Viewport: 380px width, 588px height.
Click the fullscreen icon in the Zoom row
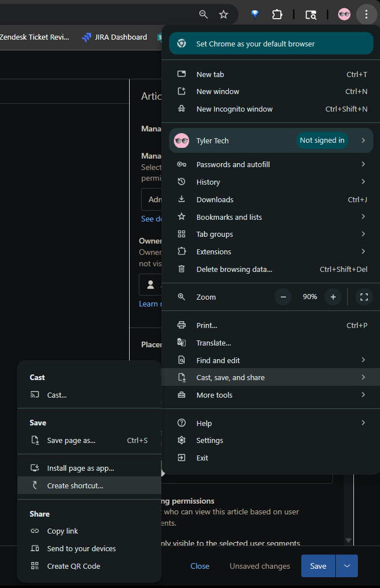pyautogui.click(x=364, y=297)
